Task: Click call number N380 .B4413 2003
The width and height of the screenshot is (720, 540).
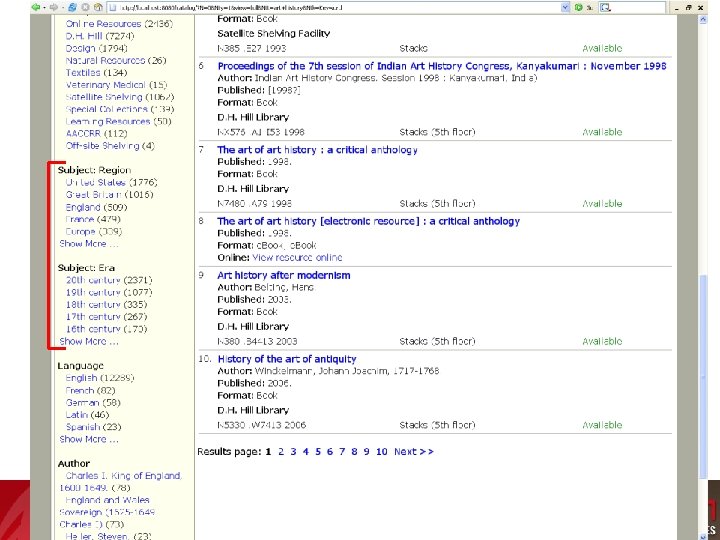Action: [x=257, y=342]
